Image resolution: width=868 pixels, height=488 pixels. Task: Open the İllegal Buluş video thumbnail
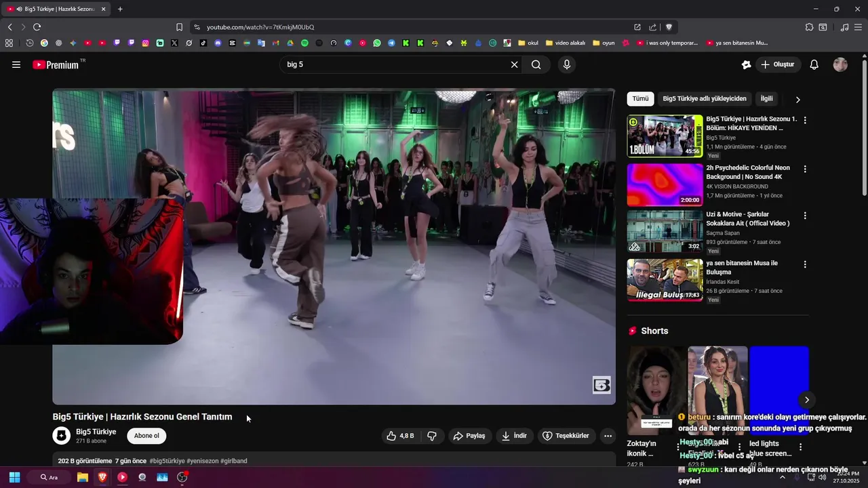(665, 280)
